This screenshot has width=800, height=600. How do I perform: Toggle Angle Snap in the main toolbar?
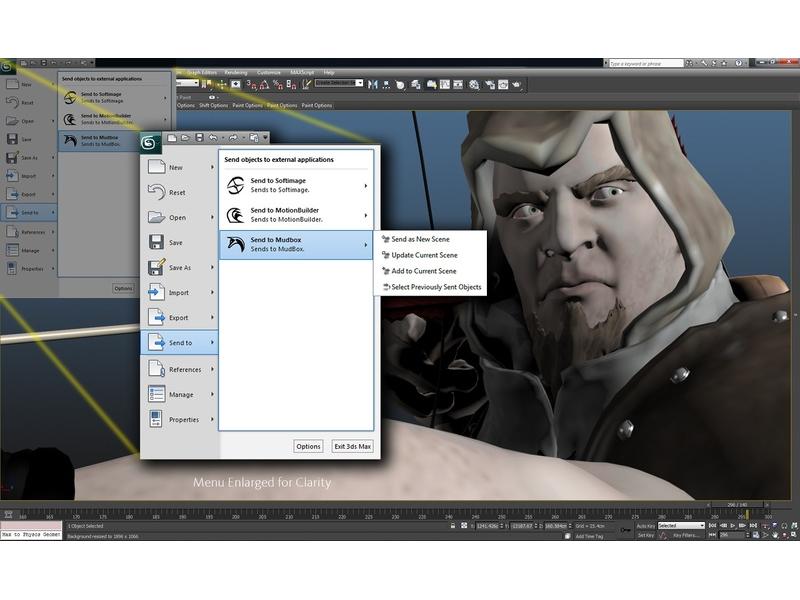tap(264, 85)
